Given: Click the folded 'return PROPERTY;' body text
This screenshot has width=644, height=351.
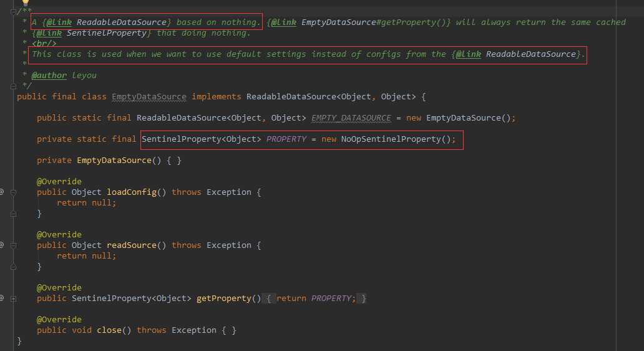Looking at the screenshot, I should [316, 298].
